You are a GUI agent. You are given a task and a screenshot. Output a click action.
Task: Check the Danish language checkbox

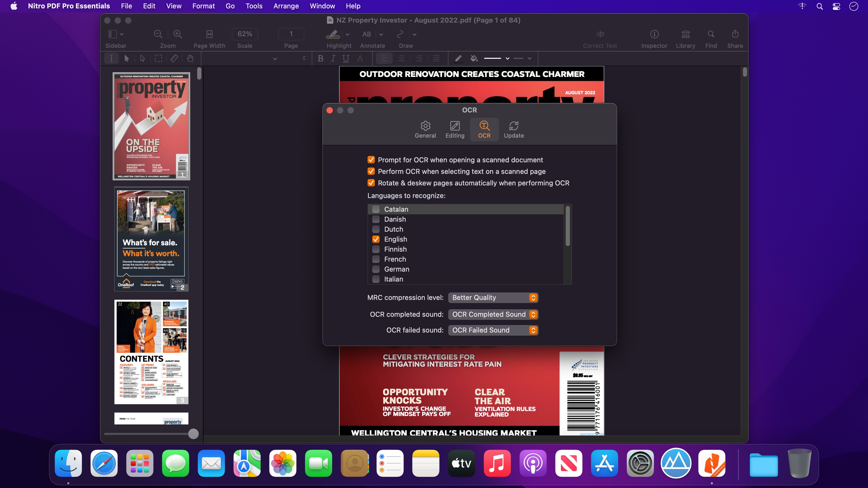click(376, 219)
